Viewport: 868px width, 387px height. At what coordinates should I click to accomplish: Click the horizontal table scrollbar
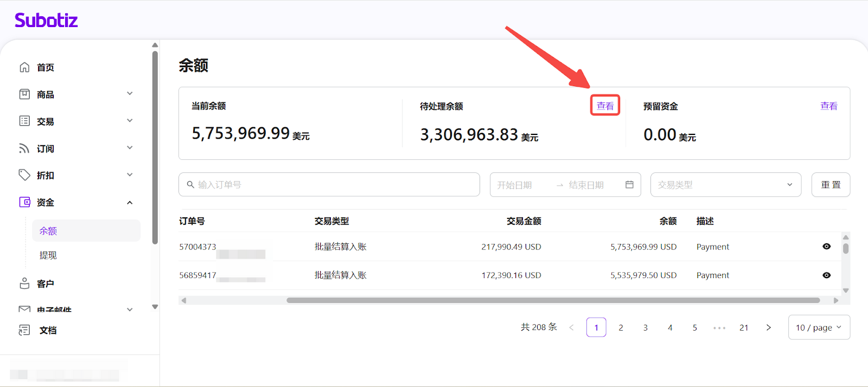pos(552,300)
